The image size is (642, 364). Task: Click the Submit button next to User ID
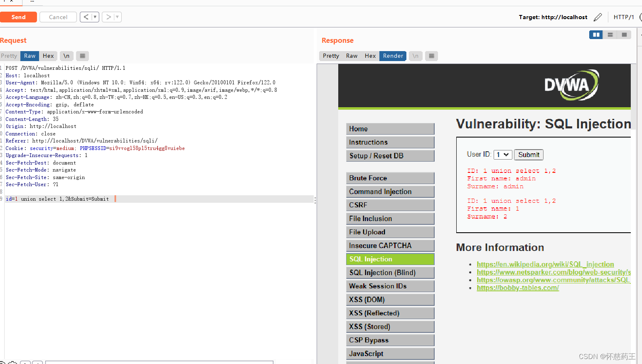click(529, 155)
